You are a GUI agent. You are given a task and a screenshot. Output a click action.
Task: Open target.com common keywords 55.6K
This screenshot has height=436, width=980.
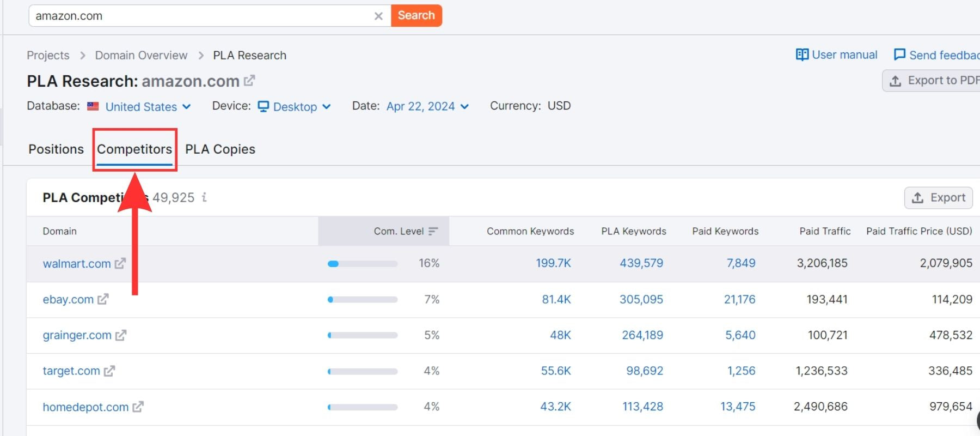tap(556, 371)
